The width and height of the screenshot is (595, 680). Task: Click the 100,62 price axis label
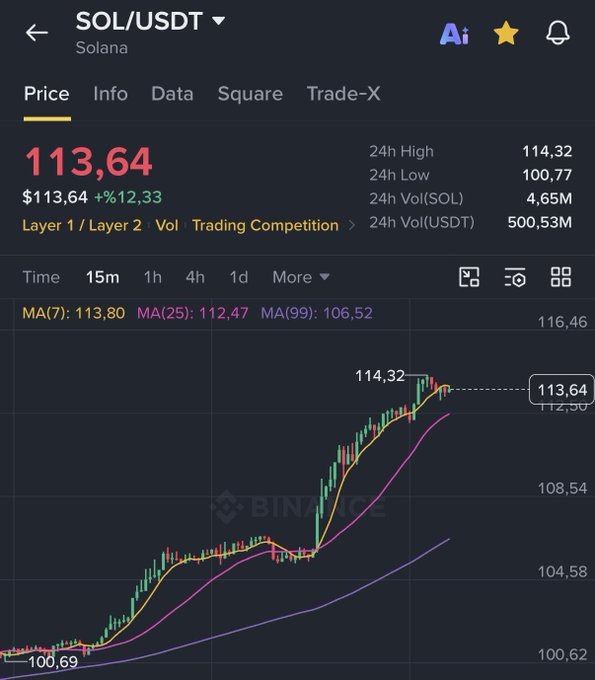coord(562,654)
